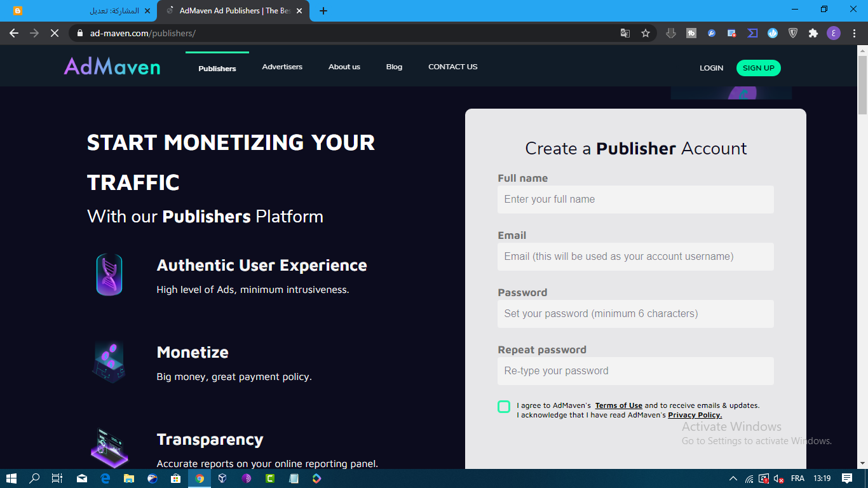The image size is (868, 488).
Task: Stop loading the page
Action: 55,33
